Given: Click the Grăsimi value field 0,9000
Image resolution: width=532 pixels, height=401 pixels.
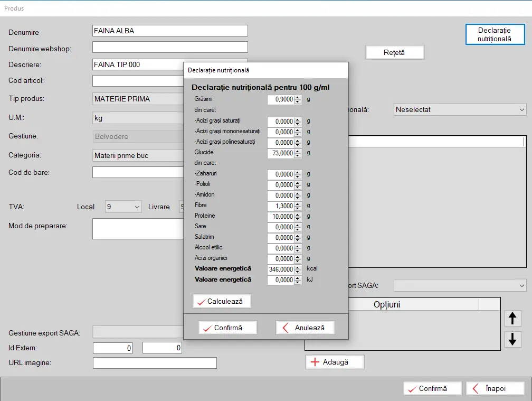Looking at the screenshot, I should click(281, 99).
